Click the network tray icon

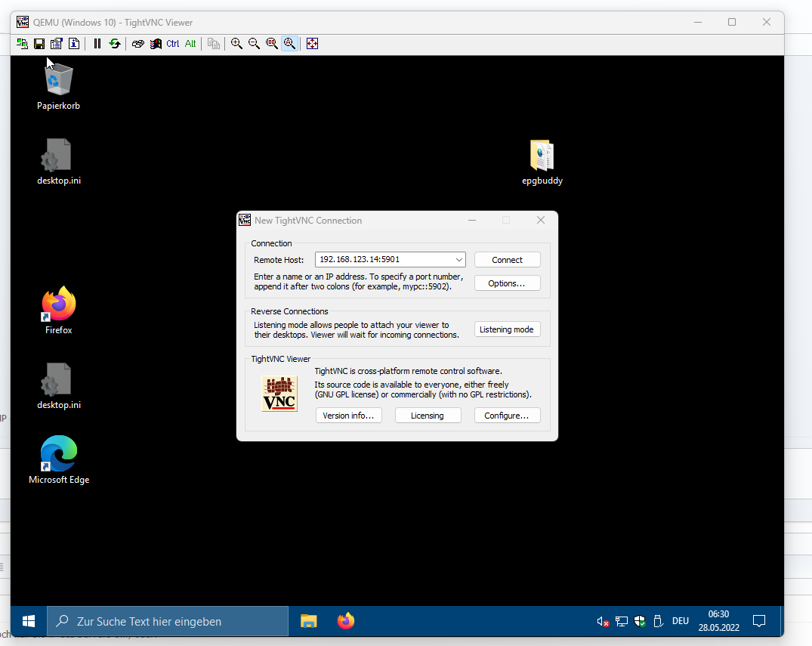click(622, 621)
